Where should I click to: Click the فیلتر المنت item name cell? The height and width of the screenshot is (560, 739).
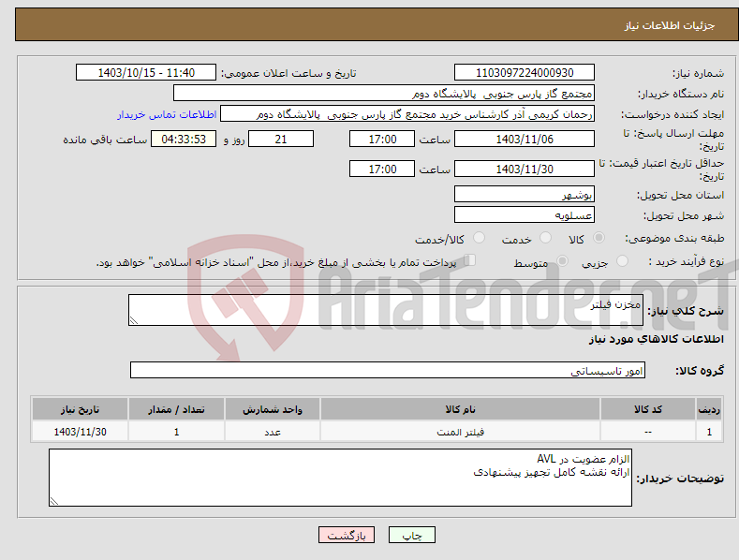coord(461,432)
